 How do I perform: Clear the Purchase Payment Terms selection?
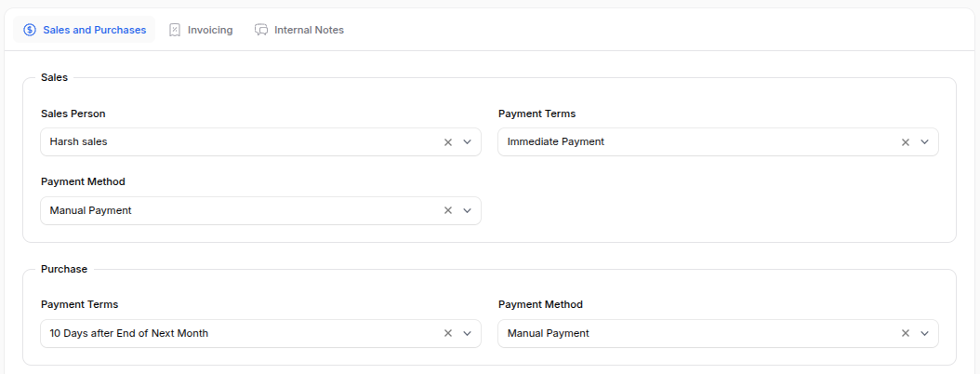pyautogui.click(x=447, y=333)
